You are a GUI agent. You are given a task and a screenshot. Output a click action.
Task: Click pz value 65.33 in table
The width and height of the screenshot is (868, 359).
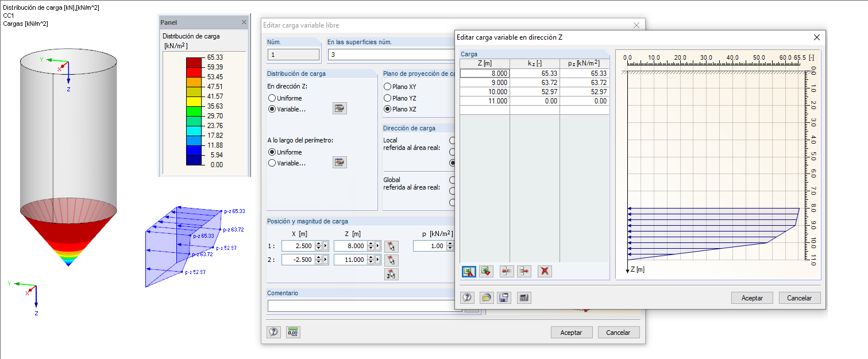[x=584, y=74]
